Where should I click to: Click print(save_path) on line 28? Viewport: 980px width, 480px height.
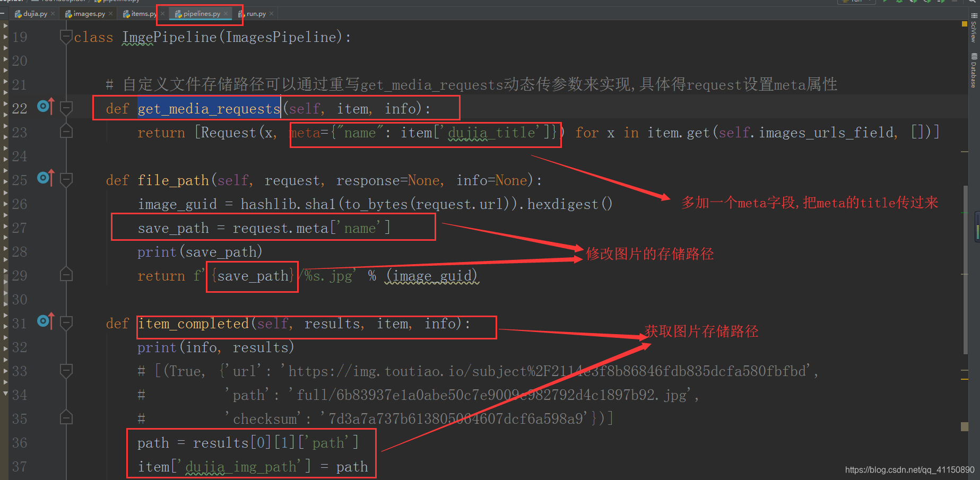coord(200,252)
